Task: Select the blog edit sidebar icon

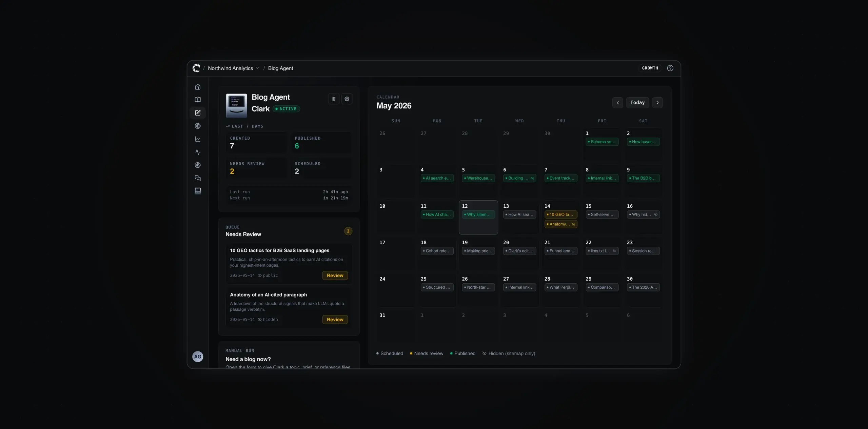Action: [198, 113]
